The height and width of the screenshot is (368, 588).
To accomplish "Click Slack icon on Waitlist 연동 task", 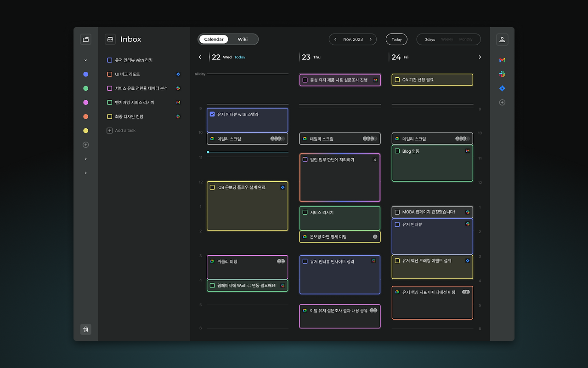I will [x=283, y=286].
